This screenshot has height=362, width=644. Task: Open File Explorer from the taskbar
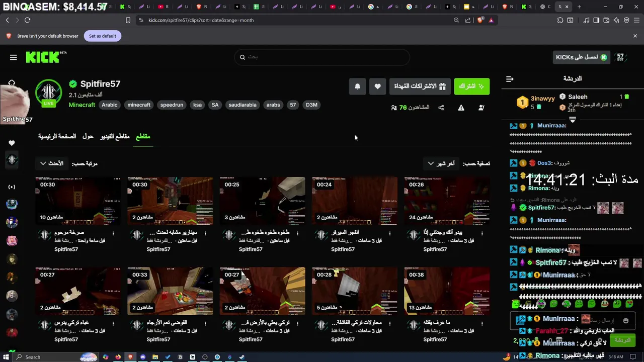[x=155, y=357]
